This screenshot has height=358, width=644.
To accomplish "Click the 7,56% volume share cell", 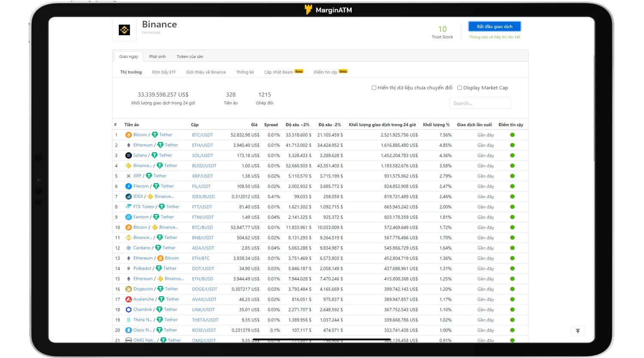I will click(445, 135).
